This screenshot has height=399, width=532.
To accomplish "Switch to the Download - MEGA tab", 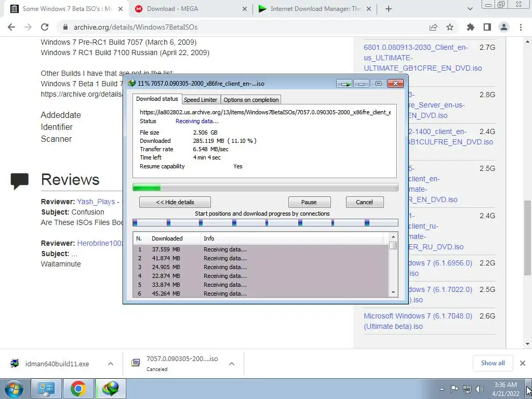I will pyautogui.click(x=191, y=9).
